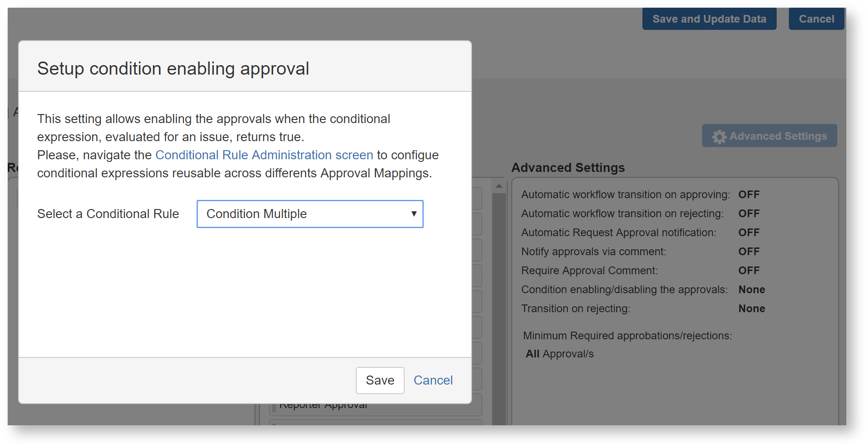Click the dark blue Cancel button

coord(816,19)
